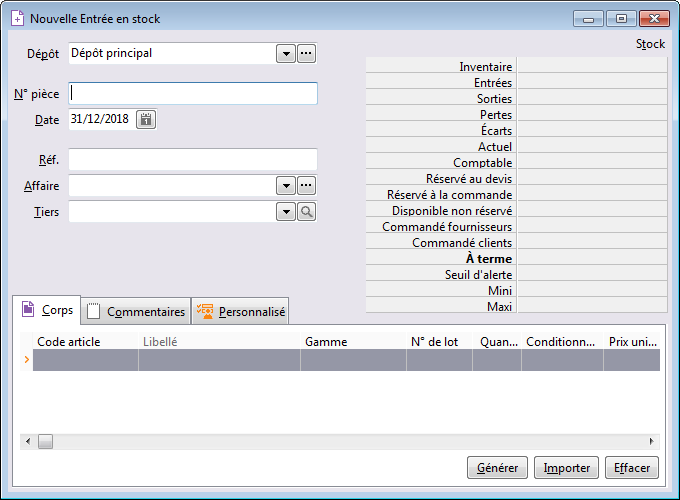
Task: Click the Commandé fournisseurs row
Action: coord(517,226)
